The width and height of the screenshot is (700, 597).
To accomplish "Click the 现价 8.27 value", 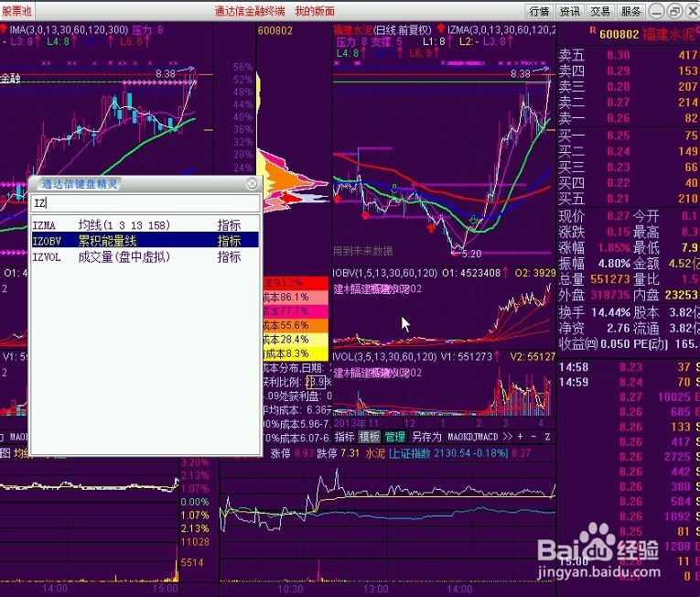I will tap(618, 216).
